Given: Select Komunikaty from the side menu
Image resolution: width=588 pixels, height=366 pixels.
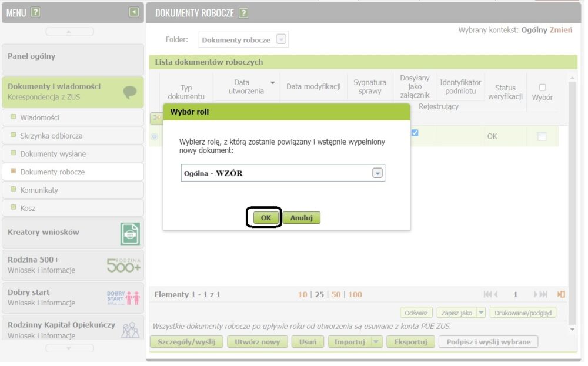Looking at the screenshot, I should [x=39, y=190].
